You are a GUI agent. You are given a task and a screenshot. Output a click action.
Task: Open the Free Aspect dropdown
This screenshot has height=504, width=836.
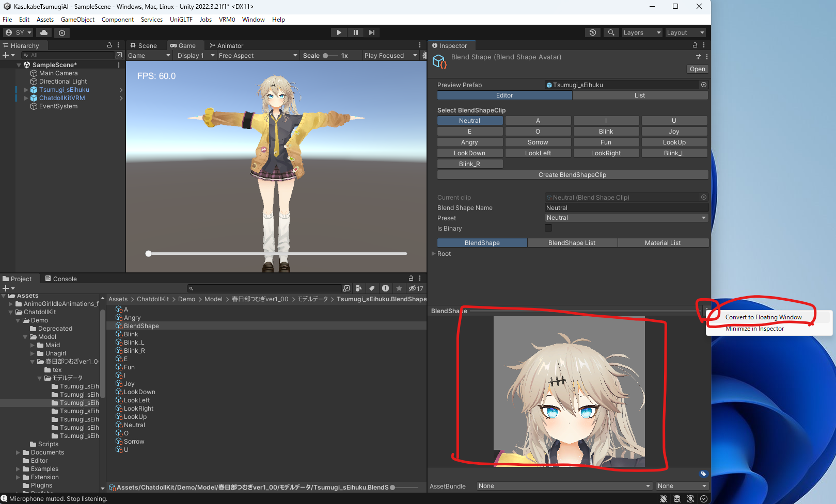[x=258, y=56]
